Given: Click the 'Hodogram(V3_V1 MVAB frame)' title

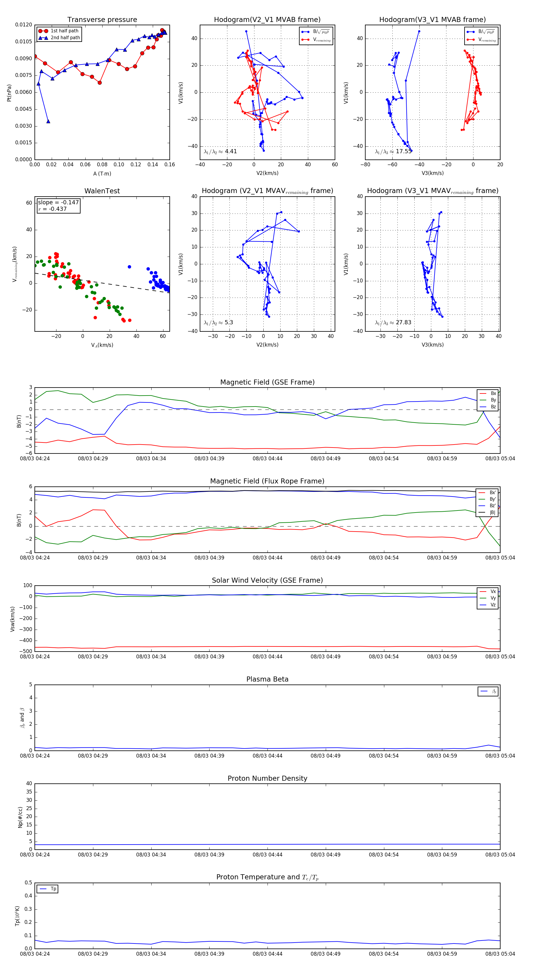Looking at the screenshot, I should (432, 19).
